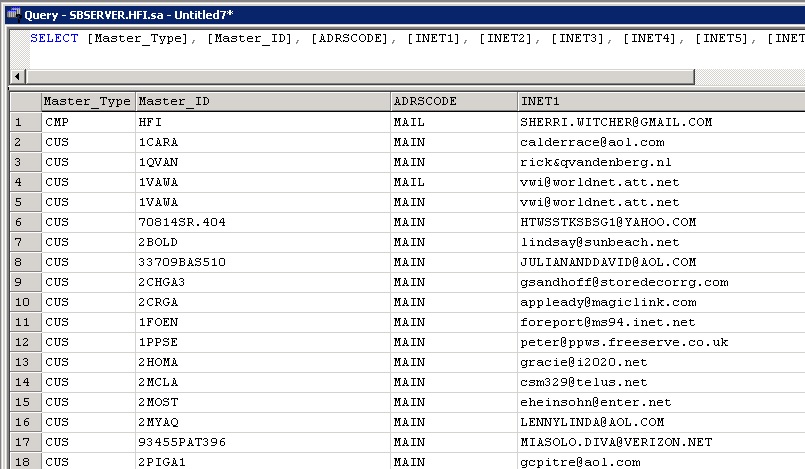Viewport: 805px width, 469px height.
Task: Click appleady@magiclink.com cell
Action: click(661, 302)
